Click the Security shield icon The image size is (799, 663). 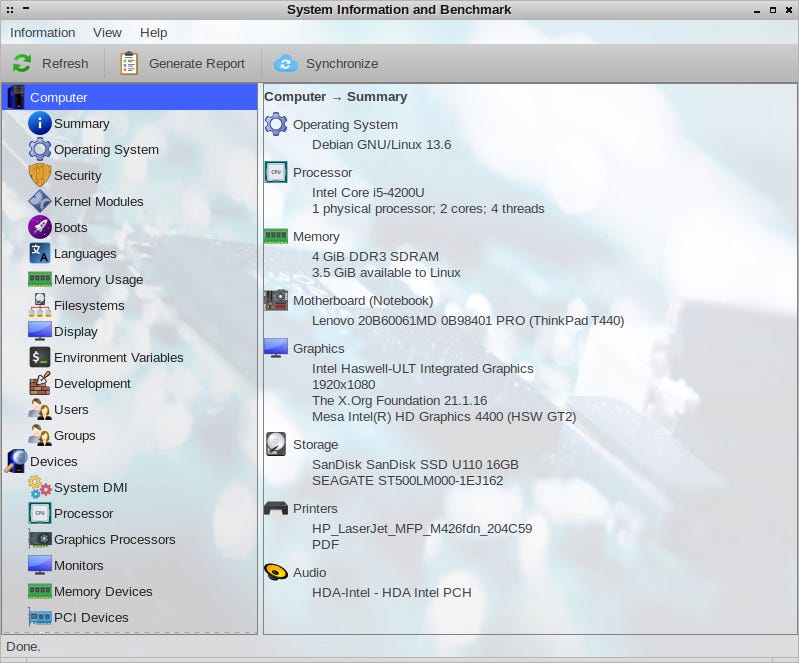(40, 175)
